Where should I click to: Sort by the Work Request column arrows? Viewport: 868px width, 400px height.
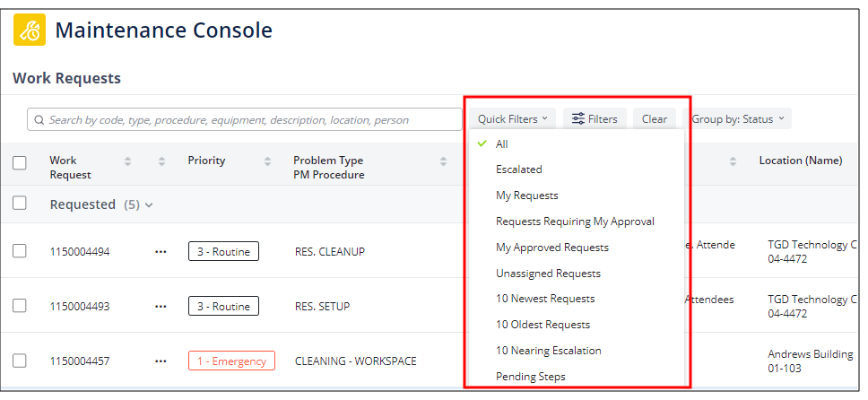pos(127,161)
